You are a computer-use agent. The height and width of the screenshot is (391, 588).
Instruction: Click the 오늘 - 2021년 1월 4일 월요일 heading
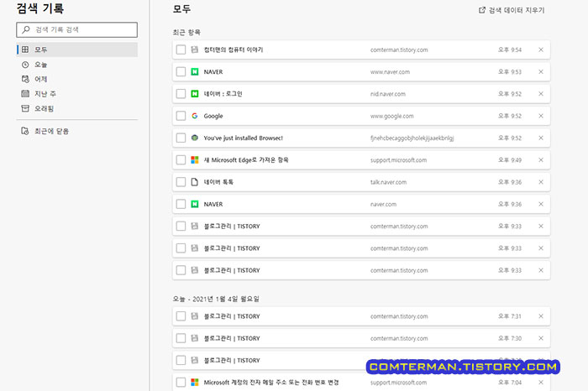pos(216,299)
